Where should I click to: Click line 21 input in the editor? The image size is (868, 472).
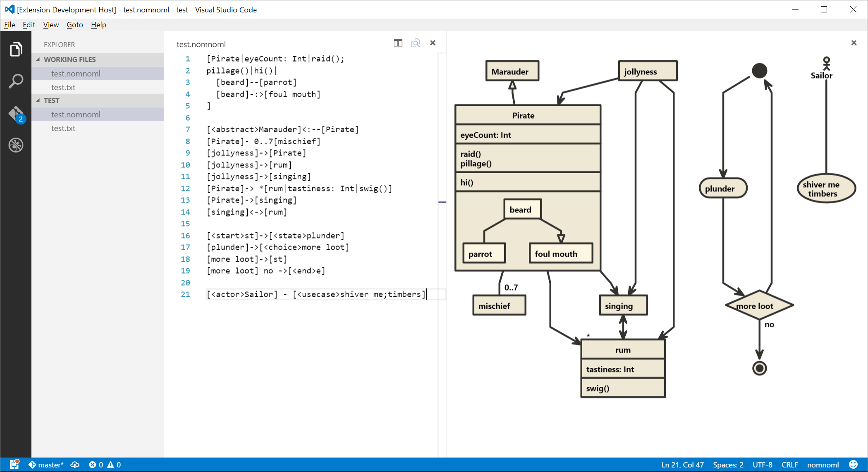point(317,293)
